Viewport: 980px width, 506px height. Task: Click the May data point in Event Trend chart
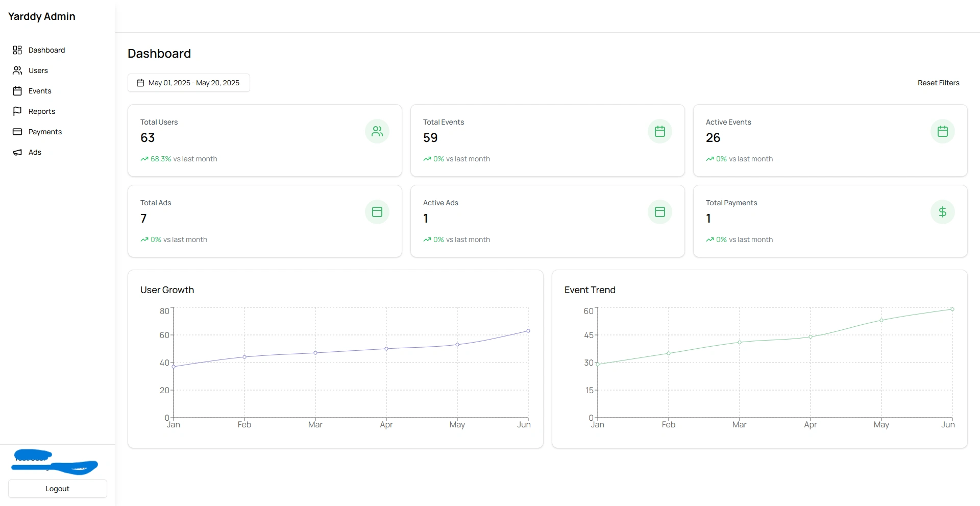coord(881,320)
